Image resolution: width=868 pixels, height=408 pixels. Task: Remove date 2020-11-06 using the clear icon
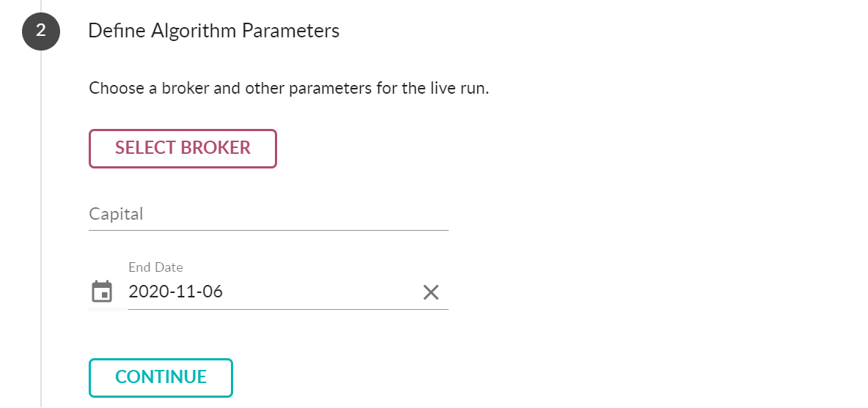(x=430, y=292)
